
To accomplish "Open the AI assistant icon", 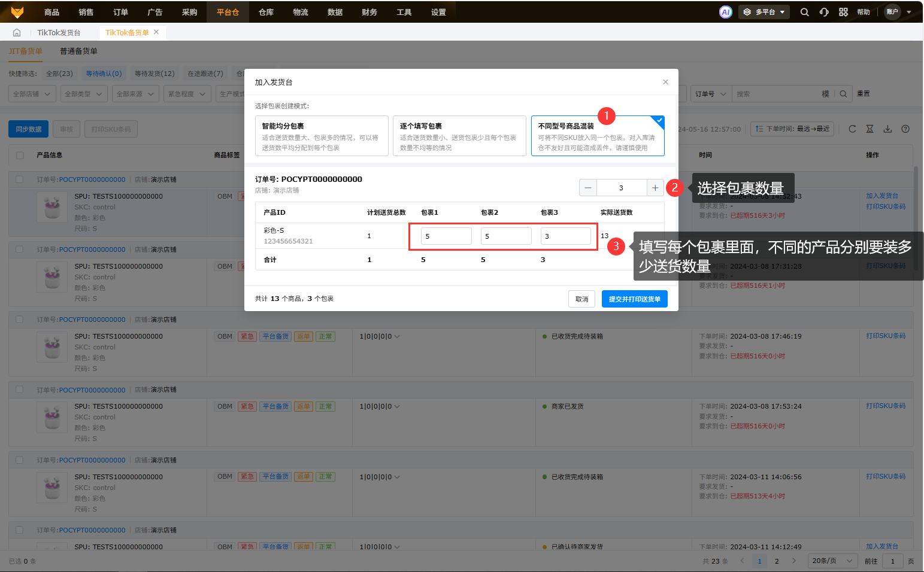I will [725, 12].
